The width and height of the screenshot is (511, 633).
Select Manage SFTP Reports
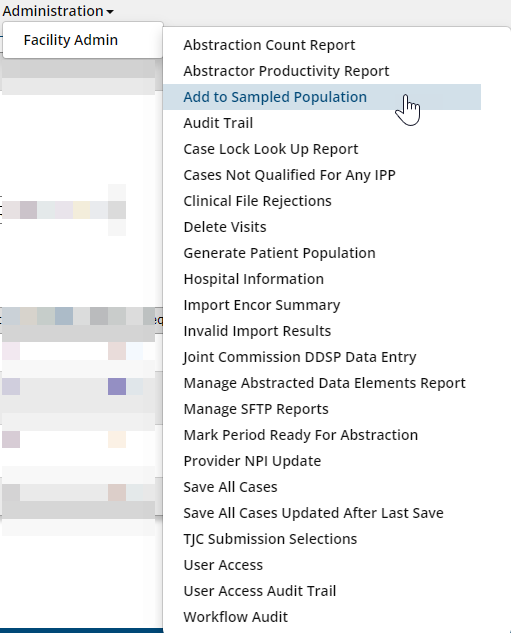(256, 409)
